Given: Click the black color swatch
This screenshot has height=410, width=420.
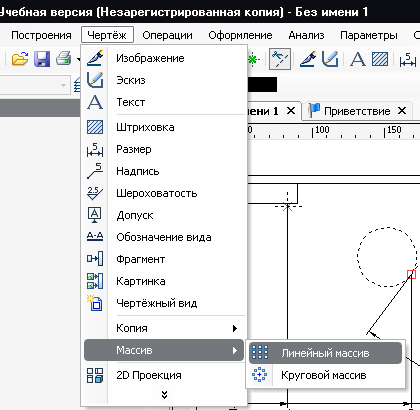Looking at the screenshot, I should tap(262, 84).
